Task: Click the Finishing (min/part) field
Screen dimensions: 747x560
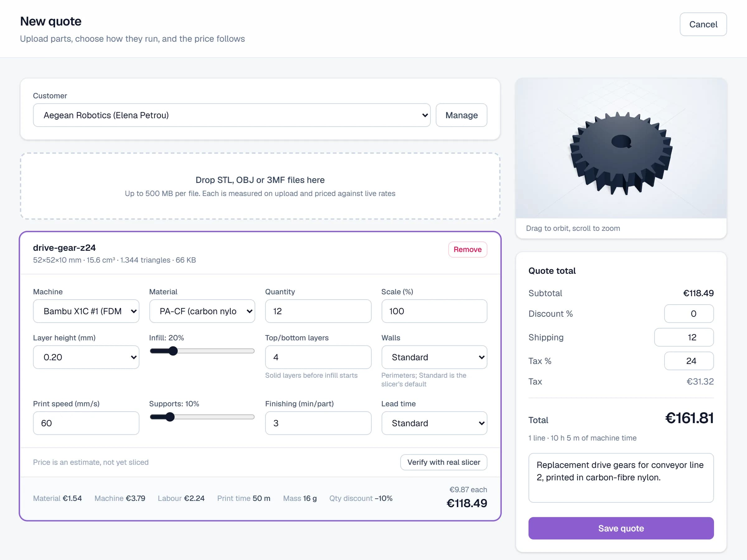Action: click(x=318, y=423)
